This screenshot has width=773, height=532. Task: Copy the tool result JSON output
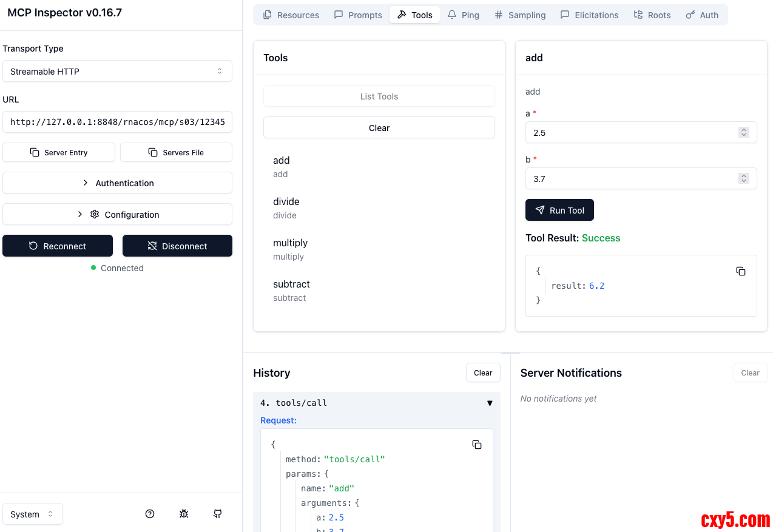pos(740,271)
